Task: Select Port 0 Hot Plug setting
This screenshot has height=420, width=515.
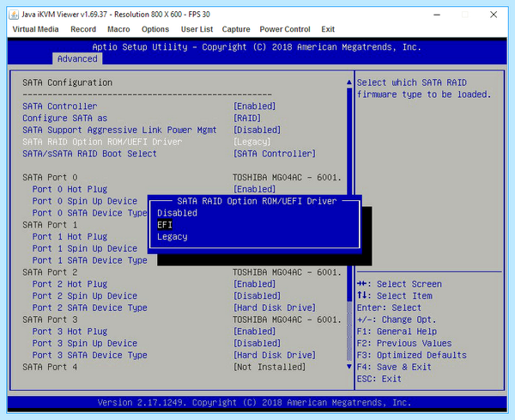Action: click(x=70, y=189)
